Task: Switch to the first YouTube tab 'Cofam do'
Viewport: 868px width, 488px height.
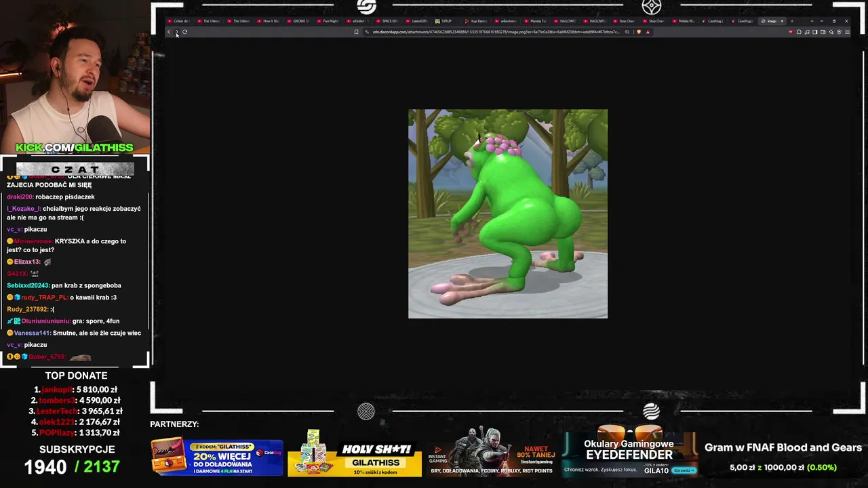Action: point(180,21)
